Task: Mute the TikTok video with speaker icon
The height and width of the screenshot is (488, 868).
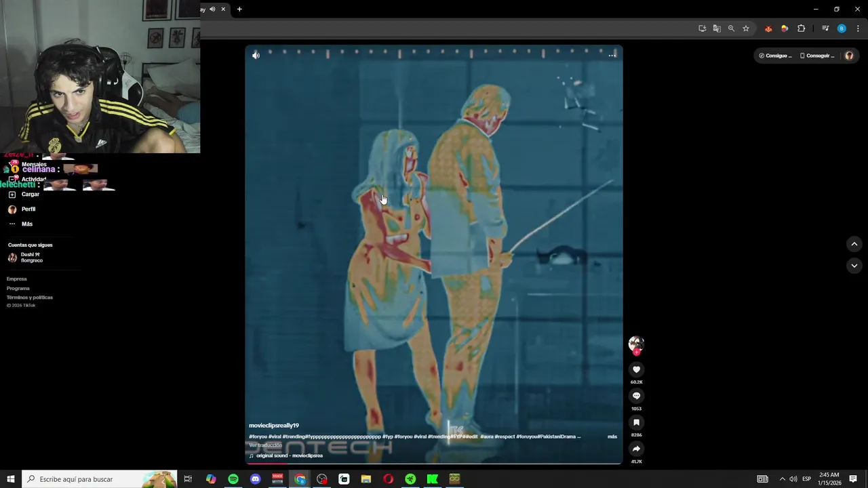Action: click(256, 56)
